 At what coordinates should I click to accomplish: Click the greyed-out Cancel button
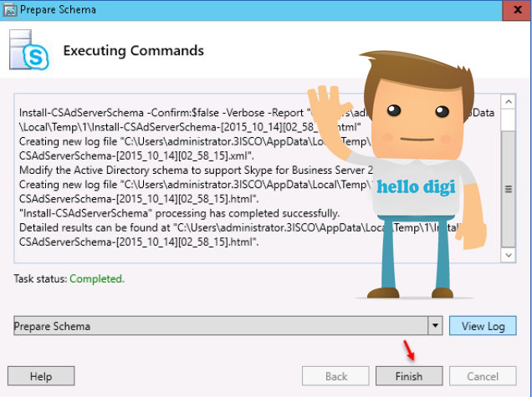[x=483, y=375]
